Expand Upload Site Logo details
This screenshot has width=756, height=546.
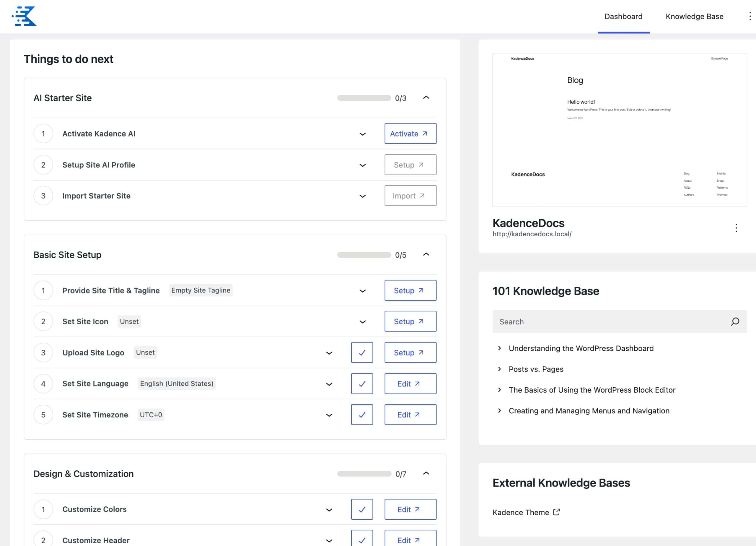[x=329, y=353]
